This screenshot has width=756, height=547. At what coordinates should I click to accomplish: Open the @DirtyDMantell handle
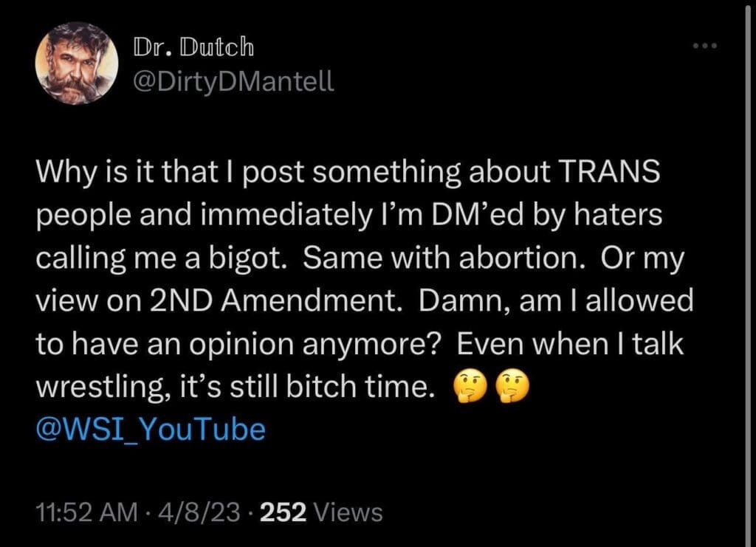233,80
